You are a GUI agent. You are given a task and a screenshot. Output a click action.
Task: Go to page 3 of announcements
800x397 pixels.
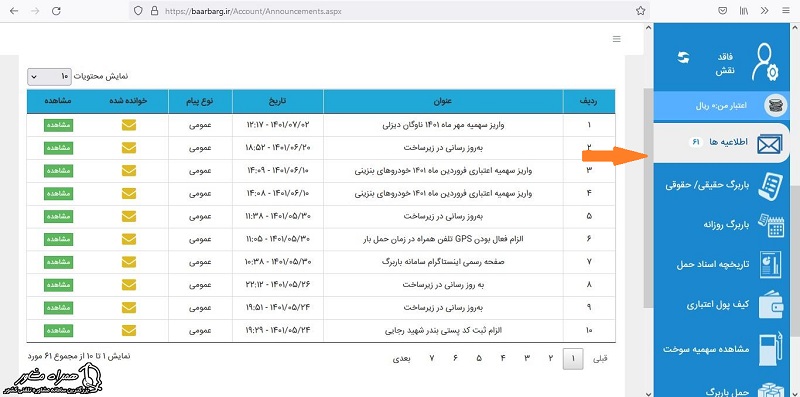click(x=527, y=359)
